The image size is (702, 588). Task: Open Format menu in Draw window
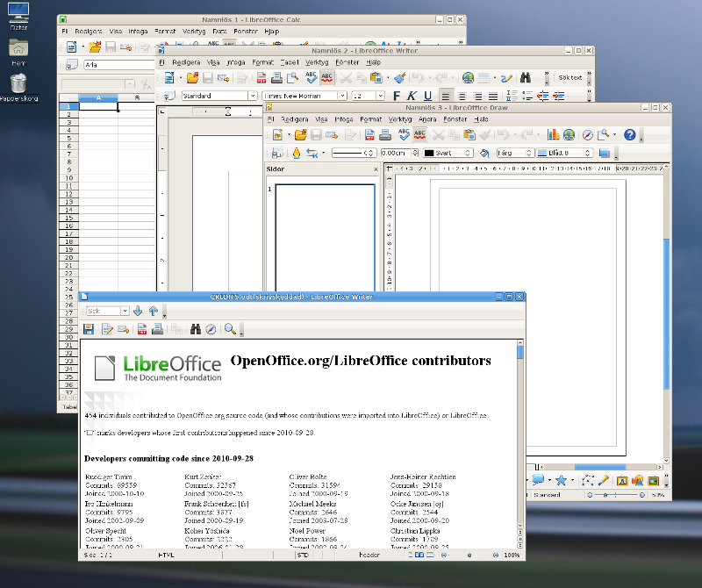[x=370, y=119]
